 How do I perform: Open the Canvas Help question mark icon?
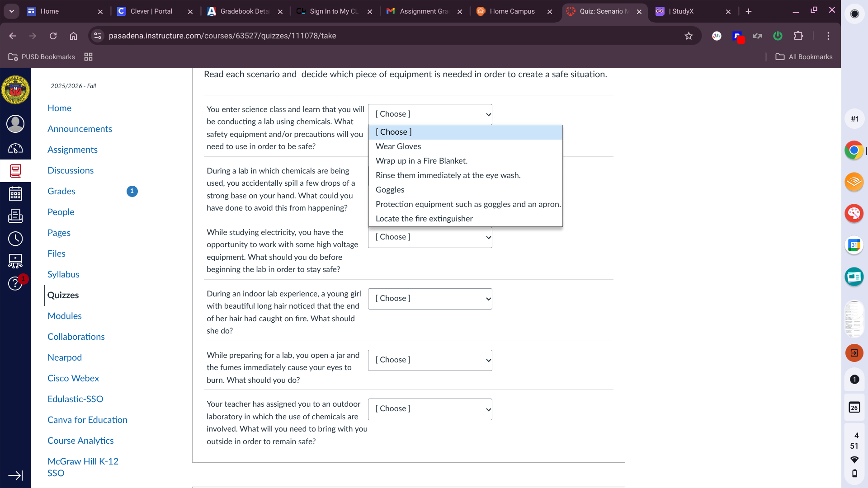coord(15,283)
